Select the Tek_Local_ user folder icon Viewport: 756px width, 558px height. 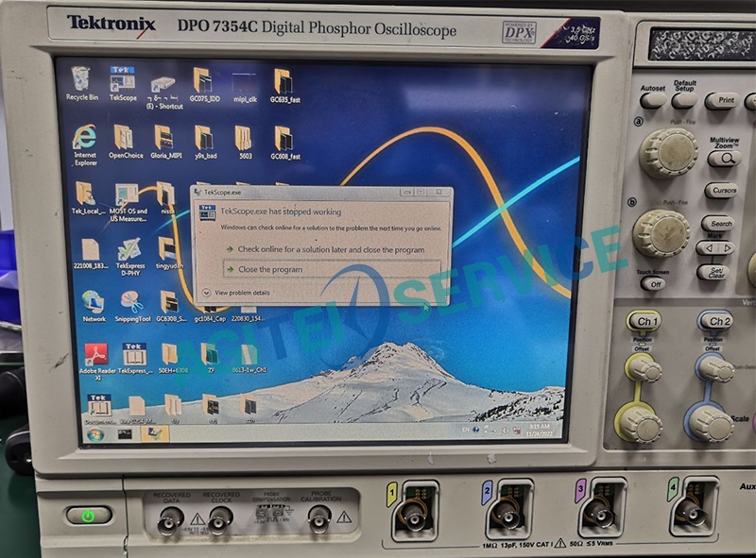tap(87, 197)
